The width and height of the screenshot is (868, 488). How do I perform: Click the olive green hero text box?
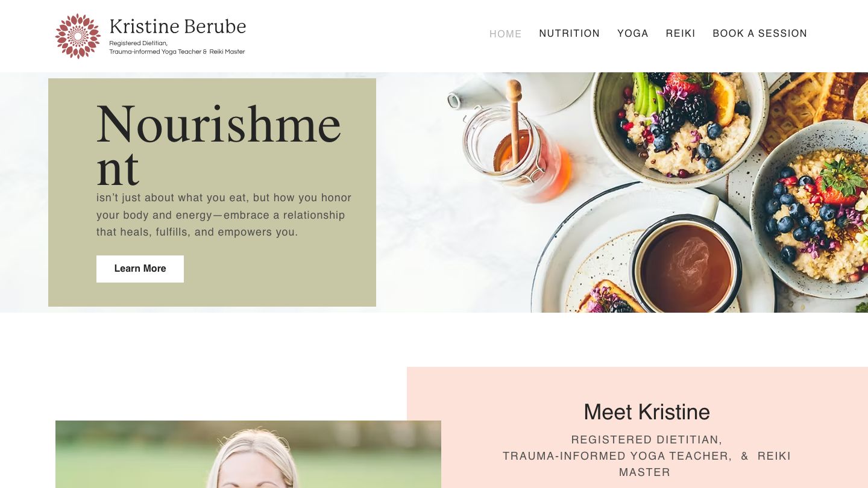[x=212, y=192]
